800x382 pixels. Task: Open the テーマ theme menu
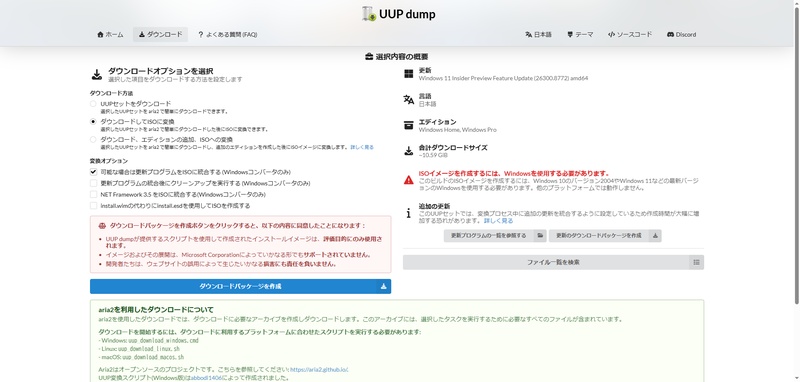pos(580,35)
